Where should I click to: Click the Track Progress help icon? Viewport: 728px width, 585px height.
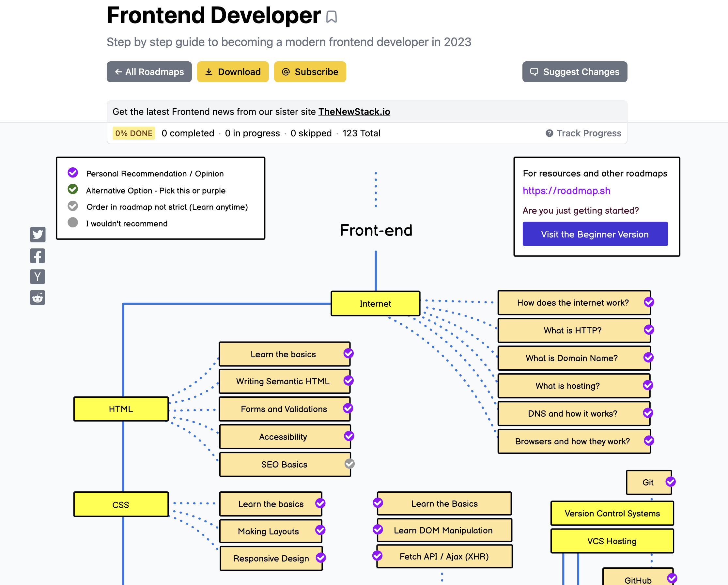point(550,133)
